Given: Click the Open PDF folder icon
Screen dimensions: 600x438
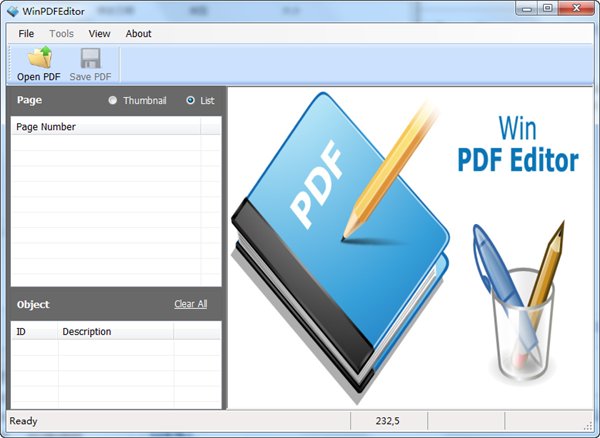Looking at the screenshot, I should [39, 57].
